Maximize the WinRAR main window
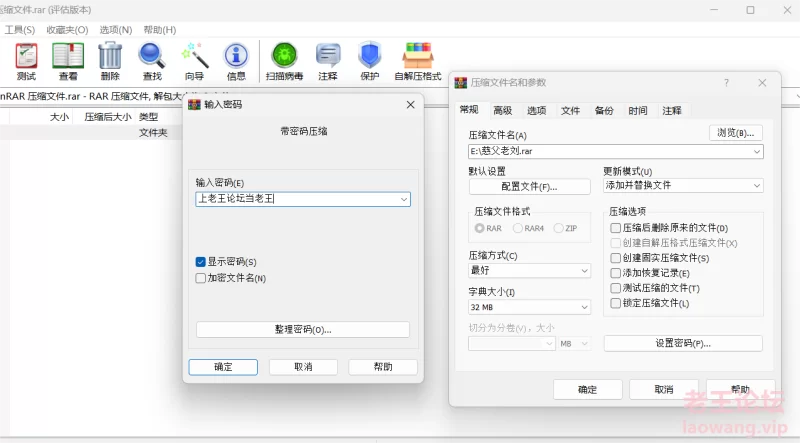800x443 pixels. tap(751, 10)
